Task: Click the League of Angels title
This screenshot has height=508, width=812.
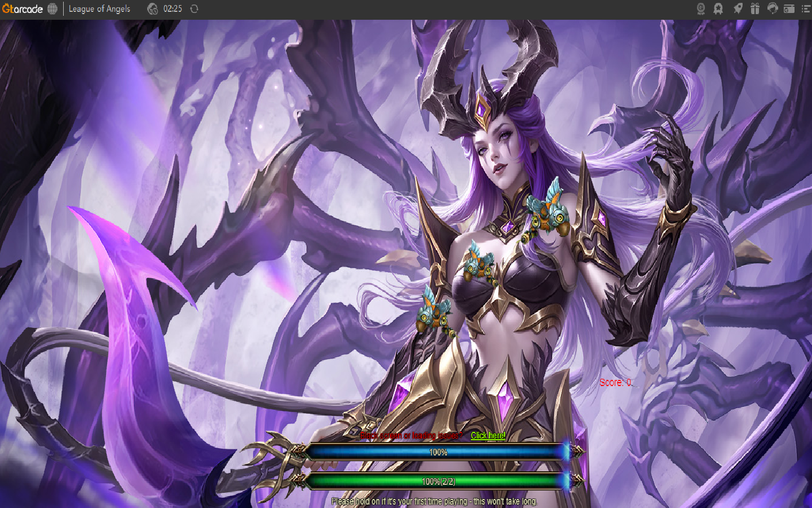Action: [99, 9]
